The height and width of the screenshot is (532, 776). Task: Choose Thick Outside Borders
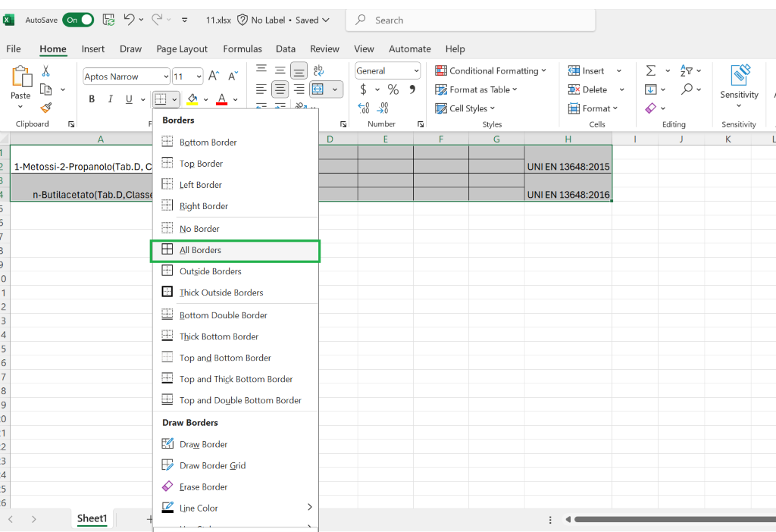tap(236, 293)
